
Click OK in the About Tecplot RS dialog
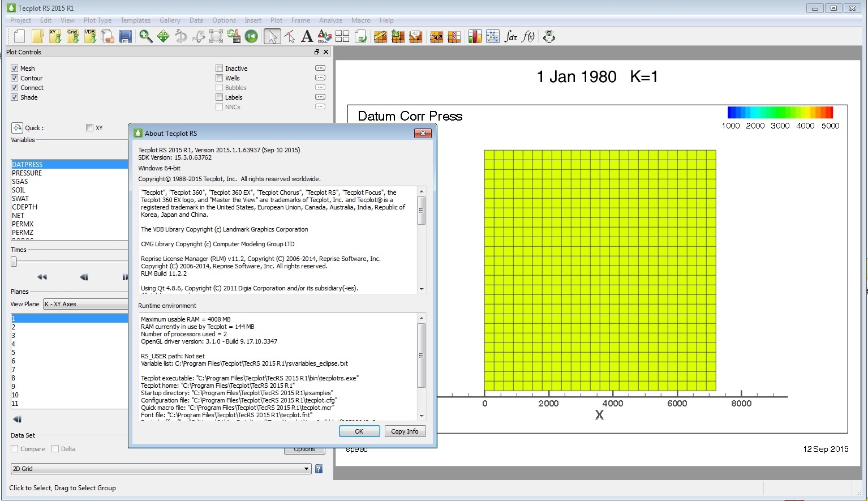(x=359, y=431)
